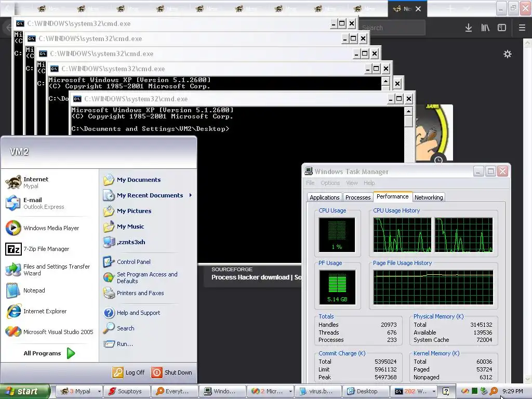Click the Mypal Search input field
This screenshot has height=399, width=532.
coord(392,28)
